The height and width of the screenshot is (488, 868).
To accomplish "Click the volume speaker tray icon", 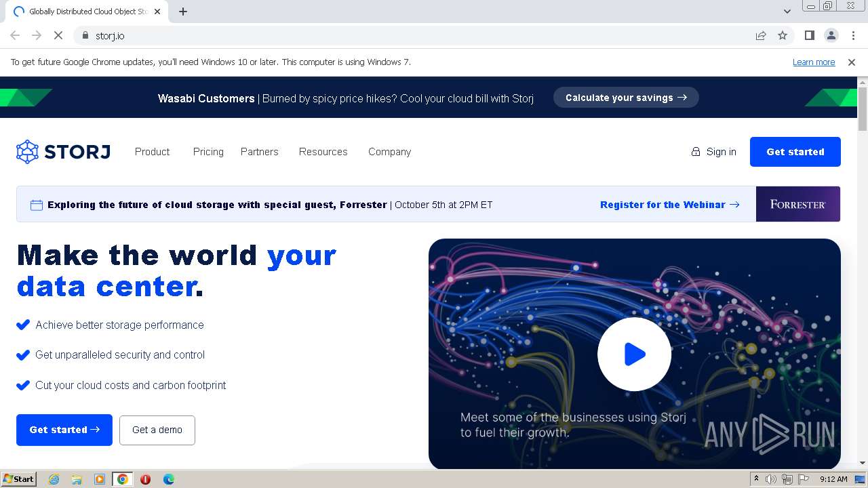I will pyautogui.click(x=770, y=479).
